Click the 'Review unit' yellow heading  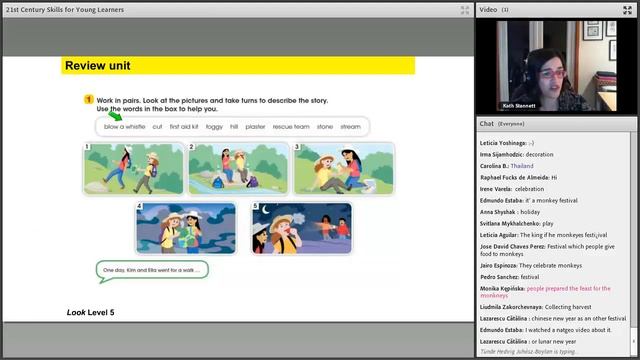click(238, 66)
